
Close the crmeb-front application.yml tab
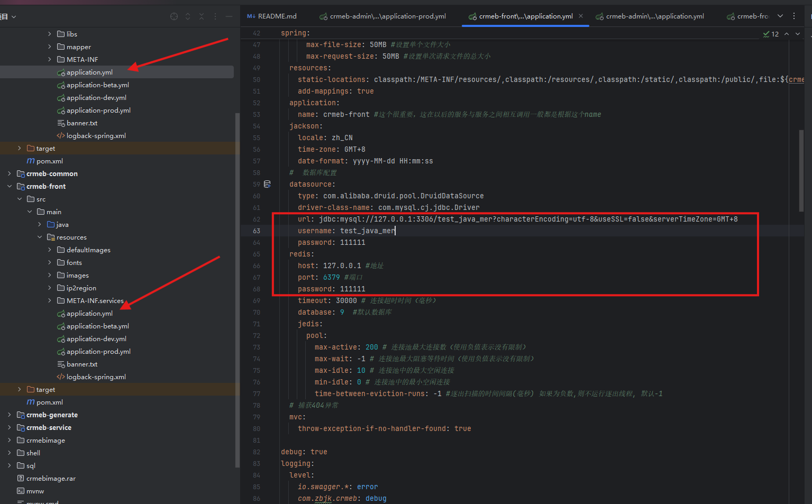click(x=581, y=16)
